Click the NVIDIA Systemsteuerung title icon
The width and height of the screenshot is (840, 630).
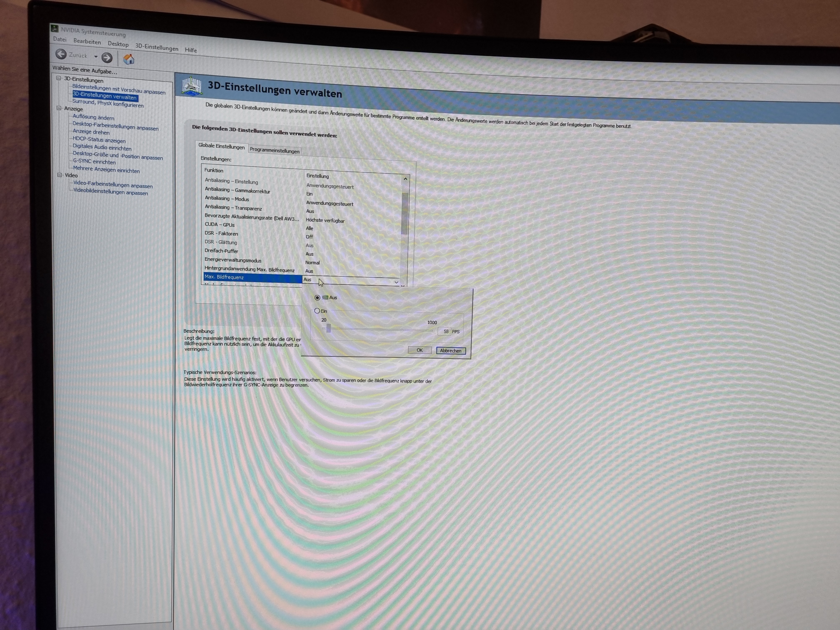55,29
